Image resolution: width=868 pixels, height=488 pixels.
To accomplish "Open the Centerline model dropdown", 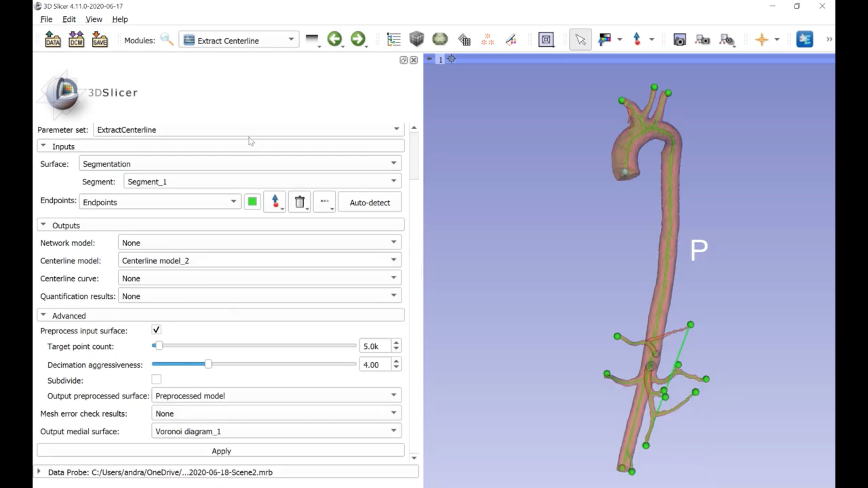I will pos(260,260).
